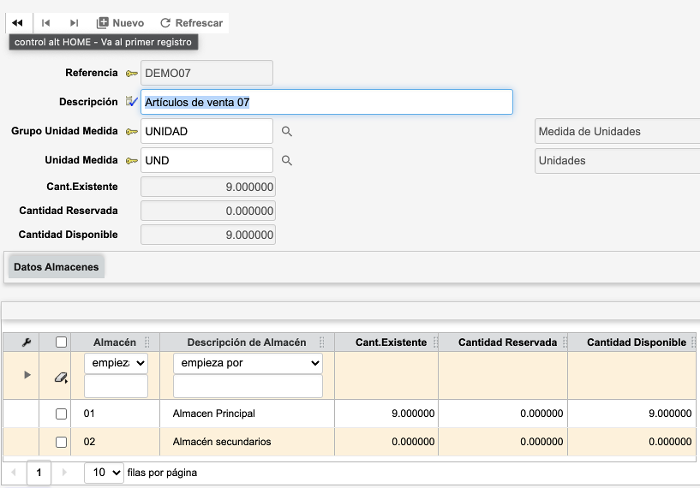Expand the filter row triangle arrow
This screenshot has height=488, width=700.
27,376
